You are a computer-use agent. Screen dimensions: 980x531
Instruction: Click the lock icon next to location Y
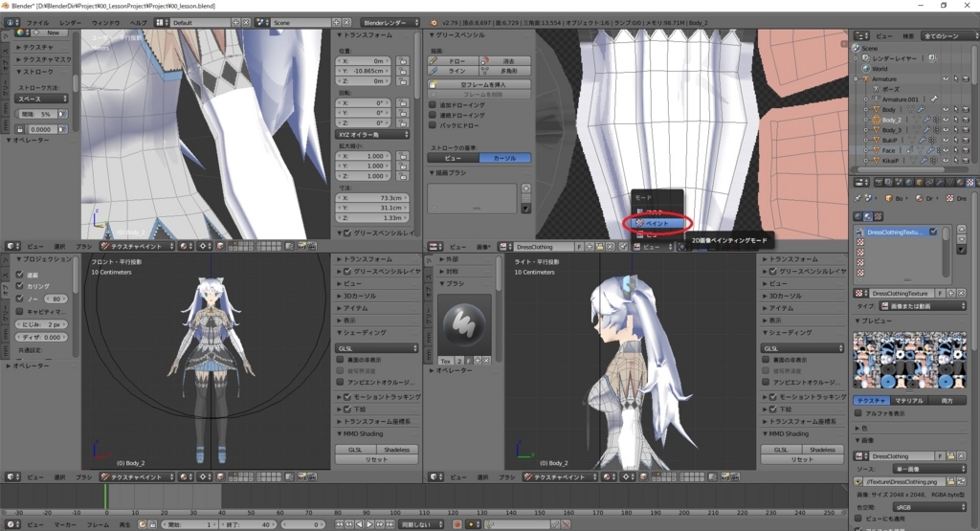coord(403,71)
